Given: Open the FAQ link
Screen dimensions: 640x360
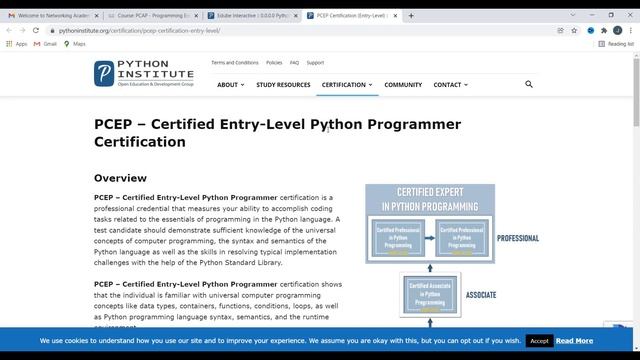Looking at the screenshot, I should pyautogui.click(x=294, y=63).
